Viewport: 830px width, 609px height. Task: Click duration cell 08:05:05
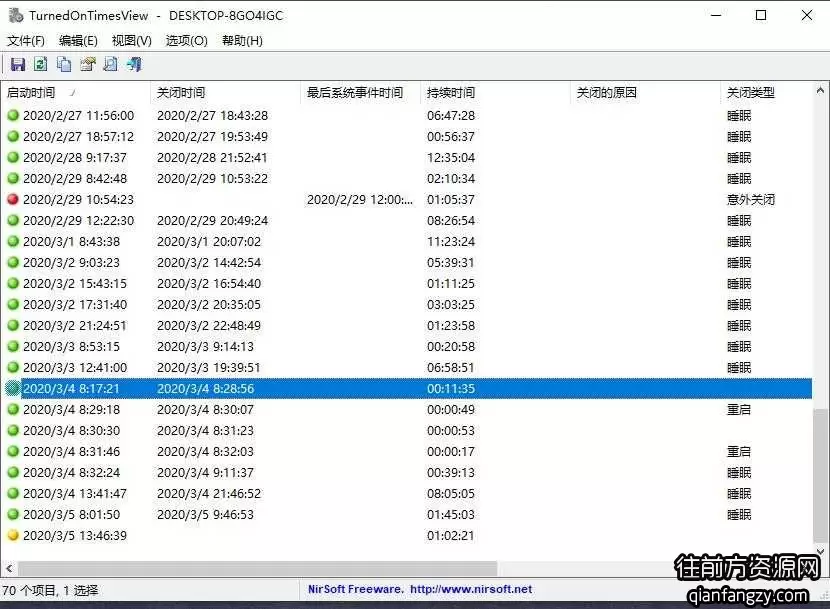pos(451,493)
